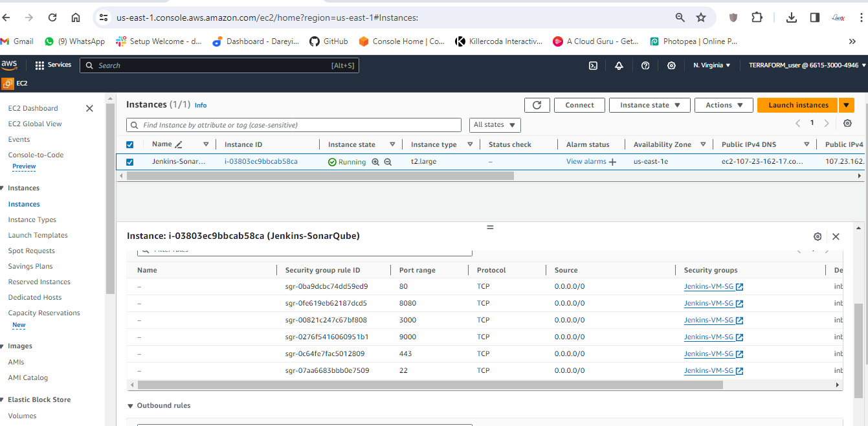Zoom in on the running instance state
This screenshot has height=426, width=868.
(375, 162)
